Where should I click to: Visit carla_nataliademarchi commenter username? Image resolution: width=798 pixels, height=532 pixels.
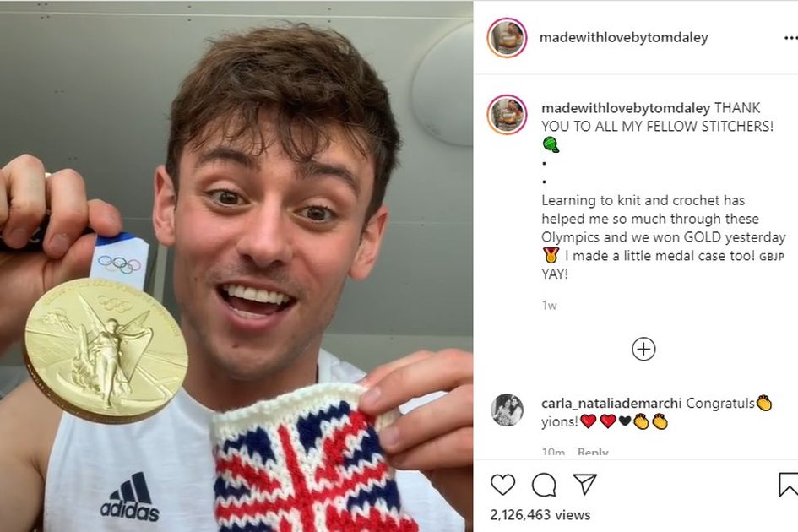(611, 403)
